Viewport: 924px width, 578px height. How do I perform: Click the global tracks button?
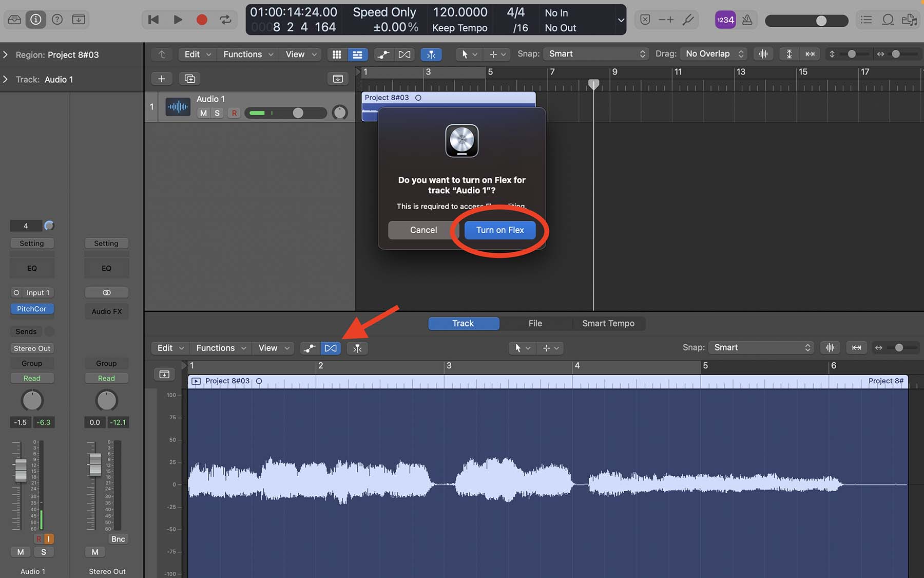click(338, 79)
